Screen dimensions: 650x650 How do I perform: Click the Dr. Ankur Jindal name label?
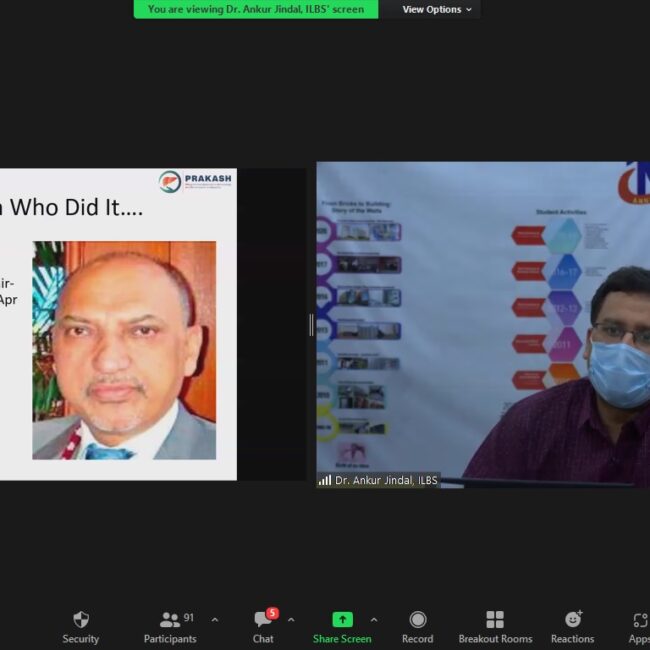coord(386,481)
